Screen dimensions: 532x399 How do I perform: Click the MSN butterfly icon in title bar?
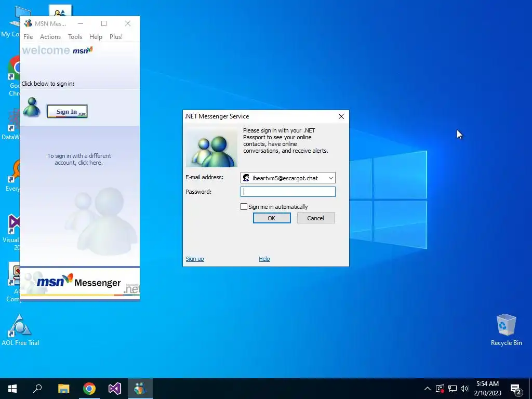28,23
